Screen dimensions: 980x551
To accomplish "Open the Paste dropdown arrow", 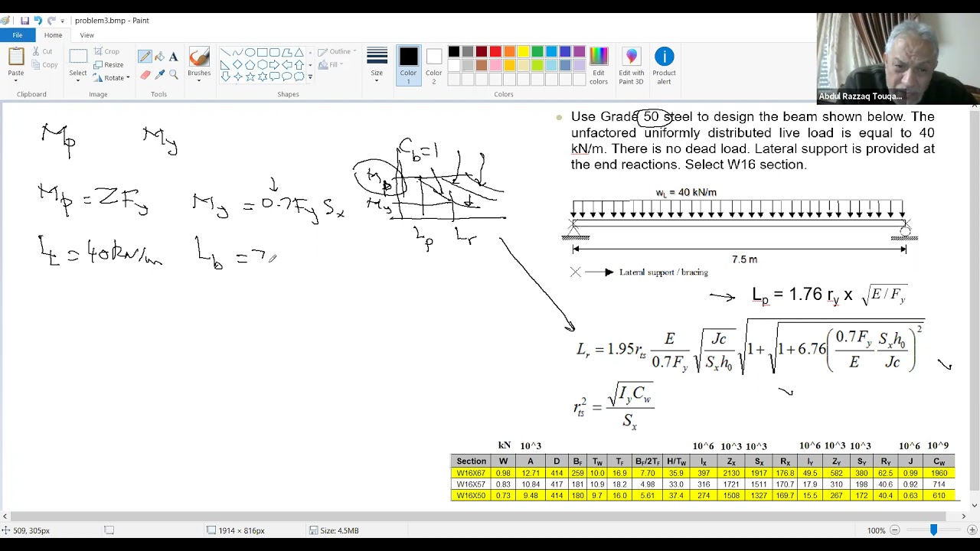I will pyautogui.click(x=16, y=80).
